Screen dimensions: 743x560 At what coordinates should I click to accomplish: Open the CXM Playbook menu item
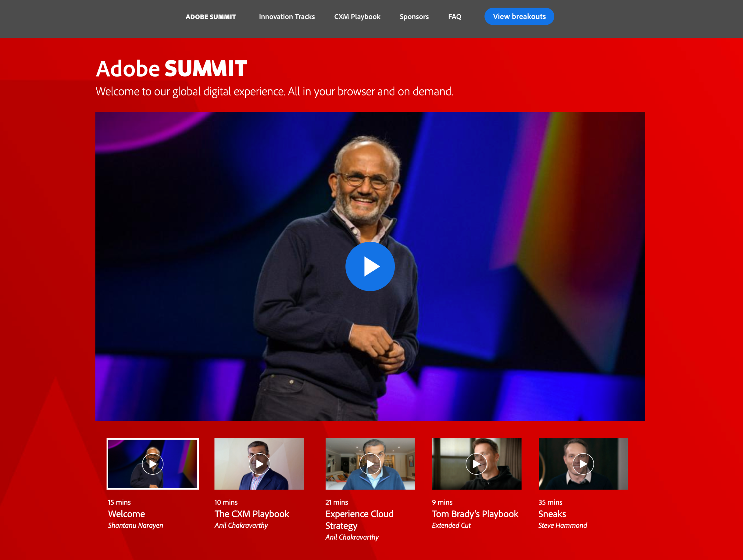[x=357, y=17]
